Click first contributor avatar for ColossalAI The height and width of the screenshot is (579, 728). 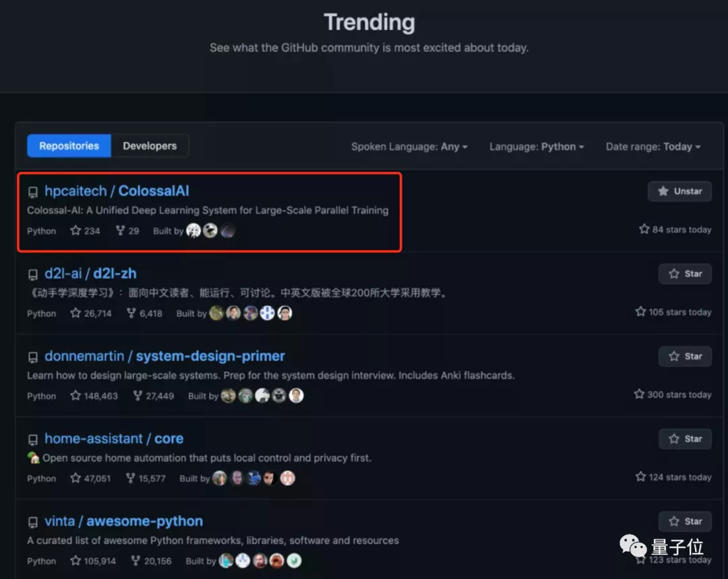pos(193,231)
